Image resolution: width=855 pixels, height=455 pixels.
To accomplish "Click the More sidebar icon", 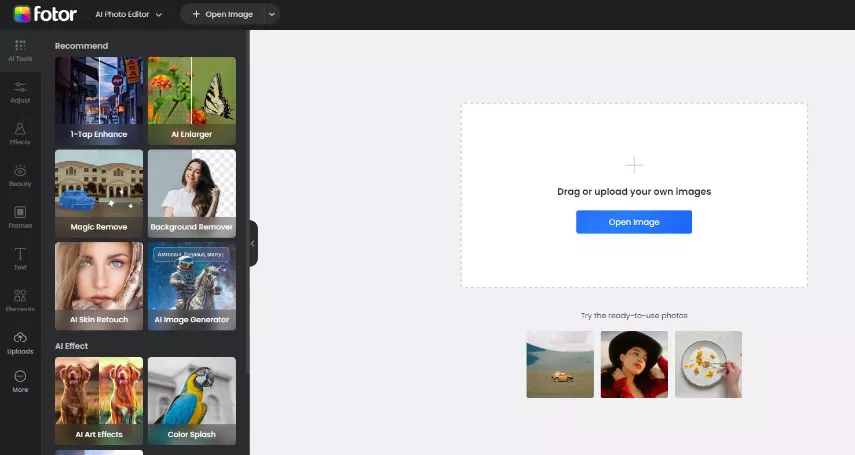I will coord(20,381).
